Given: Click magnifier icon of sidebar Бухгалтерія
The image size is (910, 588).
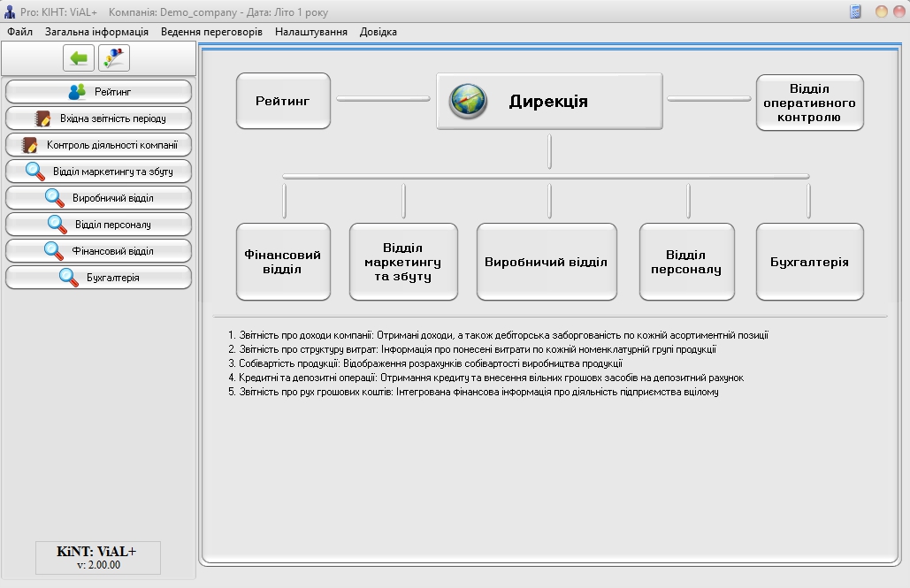Looking at the screenshot, I should point(69,278).
